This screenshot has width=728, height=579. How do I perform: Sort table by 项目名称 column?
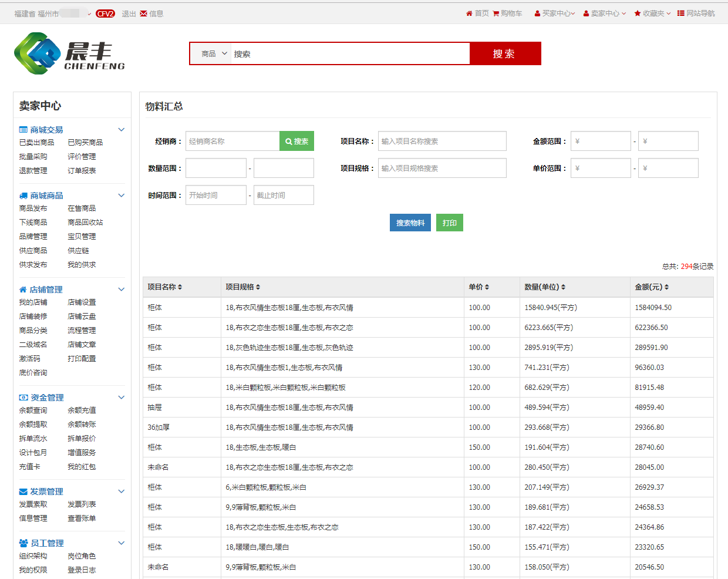pyautogui.click(x=180, y=287)
